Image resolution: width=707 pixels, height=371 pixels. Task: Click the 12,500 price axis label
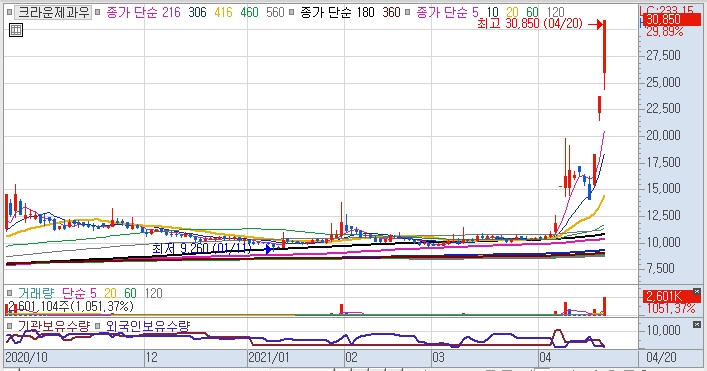tap(663, 215)
